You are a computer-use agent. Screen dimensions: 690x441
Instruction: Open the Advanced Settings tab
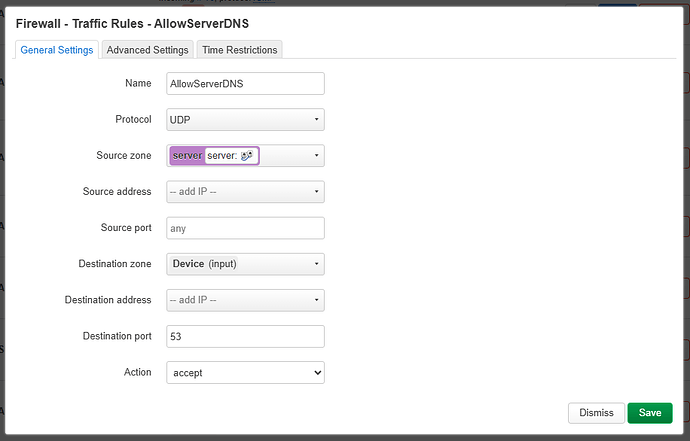point(147,50)
